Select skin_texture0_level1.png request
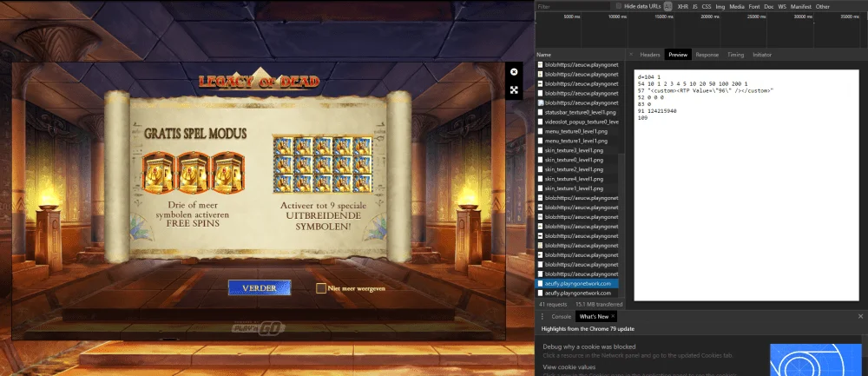 pos(577,160)
